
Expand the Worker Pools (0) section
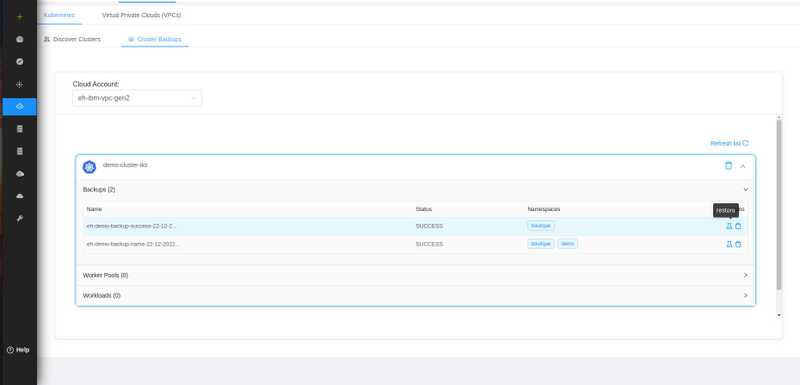pyautogui.click(x=745, y=275)
